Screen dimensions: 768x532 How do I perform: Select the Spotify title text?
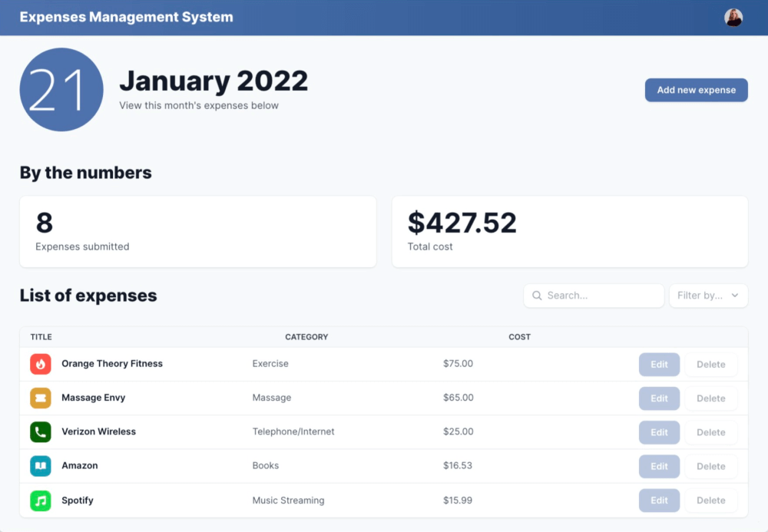click(x=78, y=501)
